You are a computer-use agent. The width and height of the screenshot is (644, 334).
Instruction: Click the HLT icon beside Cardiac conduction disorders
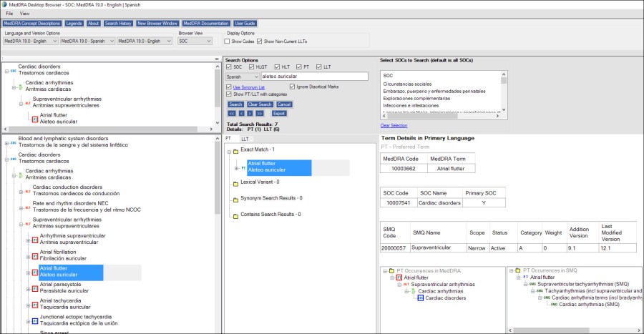(27, 190)
